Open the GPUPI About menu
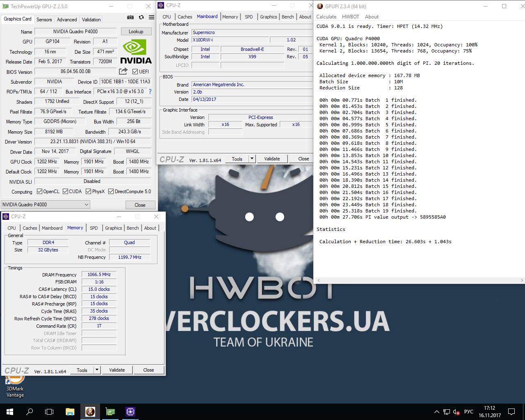The image size is (525, 420). pyautogui.click(x=372, y=17)
